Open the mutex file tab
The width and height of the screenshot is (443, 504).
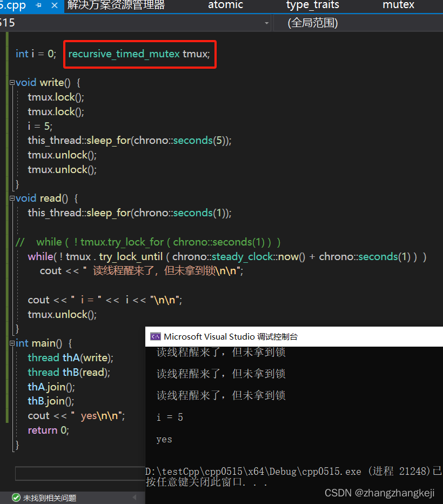(398, 5)
